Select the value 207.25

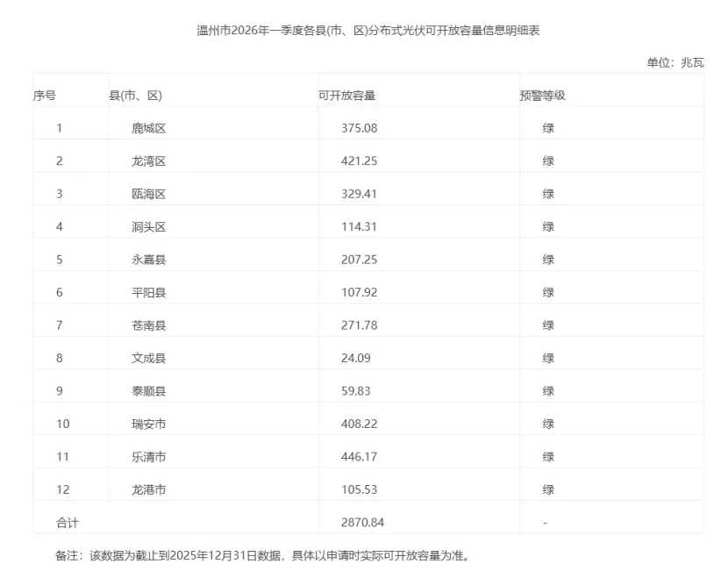coord(359,260)
